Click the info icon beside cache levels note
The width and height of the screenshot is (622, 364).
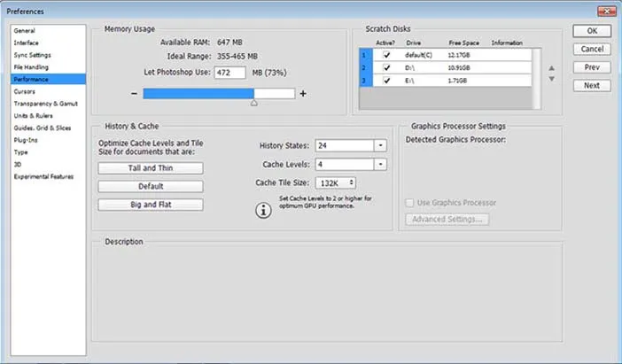click(x=263, y=210)
